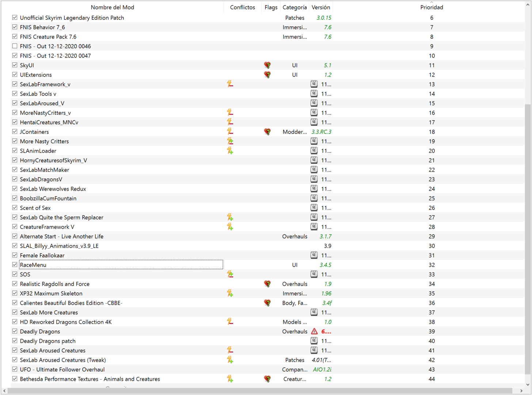Click Calientes Beautiful Bodies flag icon
The image size is (532, 395).
[x=267, y=303]
